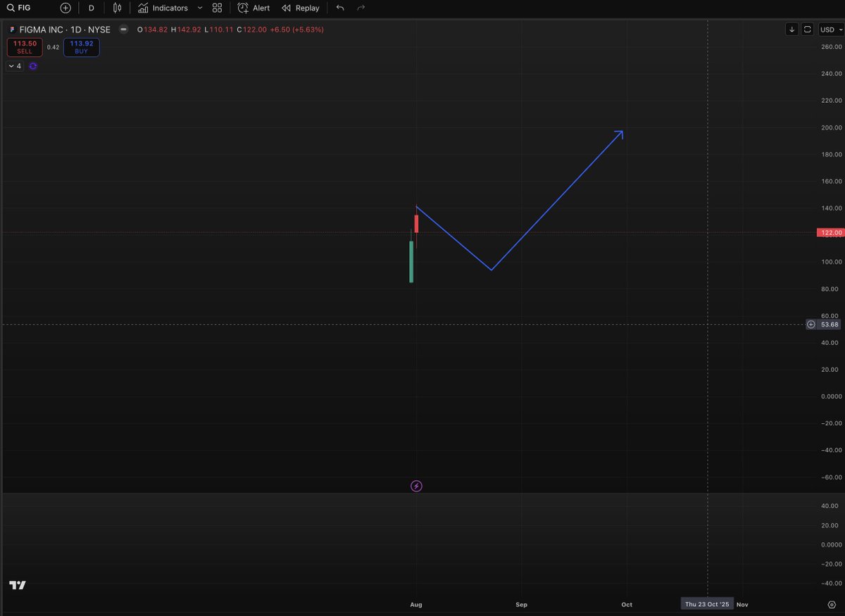Open the layout grid selector icon
The height and width of the screenshot is (616, 845).
[217, 8]
